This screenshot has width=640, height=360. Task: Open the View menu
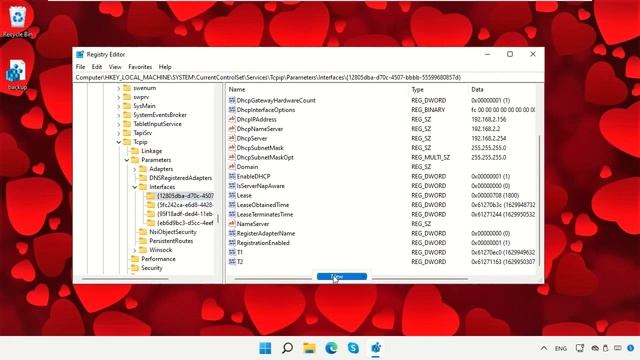(x=115, y=67)
